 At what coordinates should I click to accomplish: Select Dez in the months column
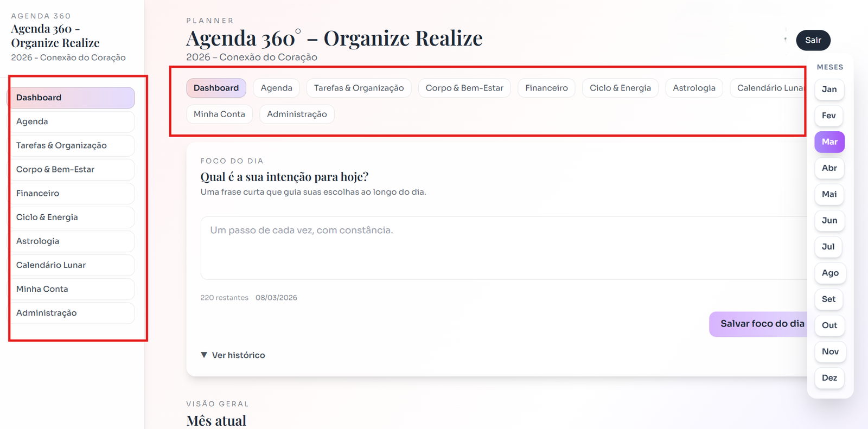tap(829, 377)
